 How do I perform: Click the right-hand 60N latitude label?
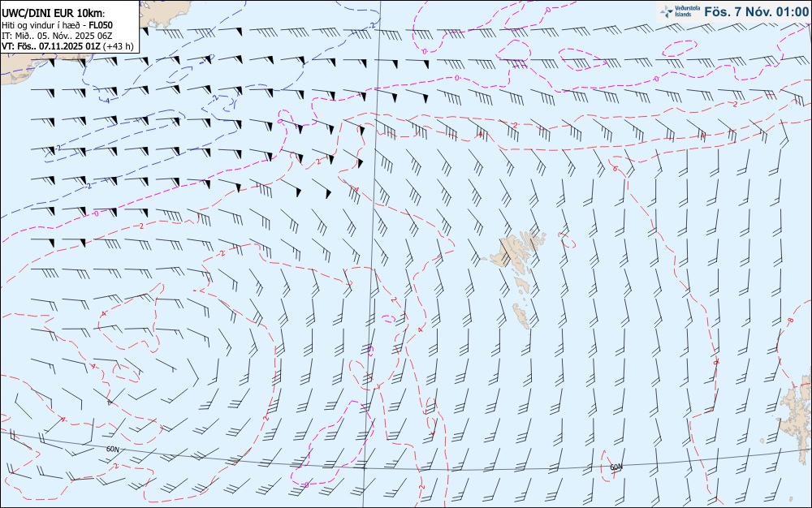point(615,467)
